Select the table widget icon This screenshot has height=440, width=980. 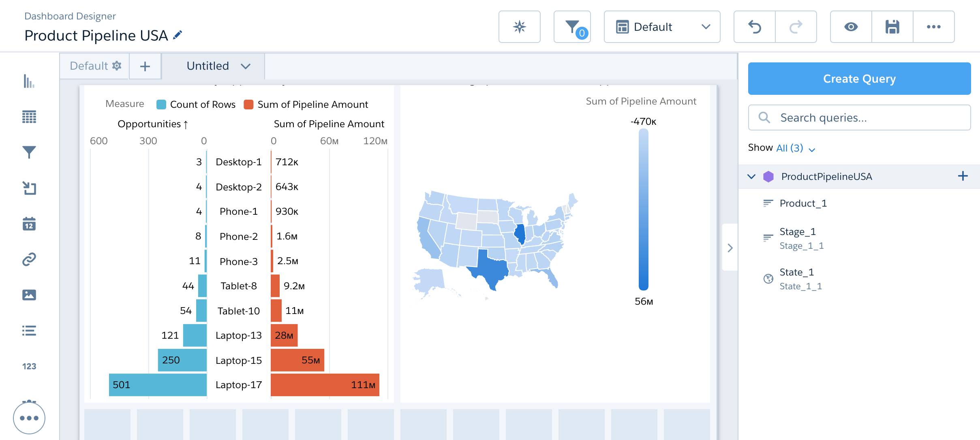coord(29,117)
